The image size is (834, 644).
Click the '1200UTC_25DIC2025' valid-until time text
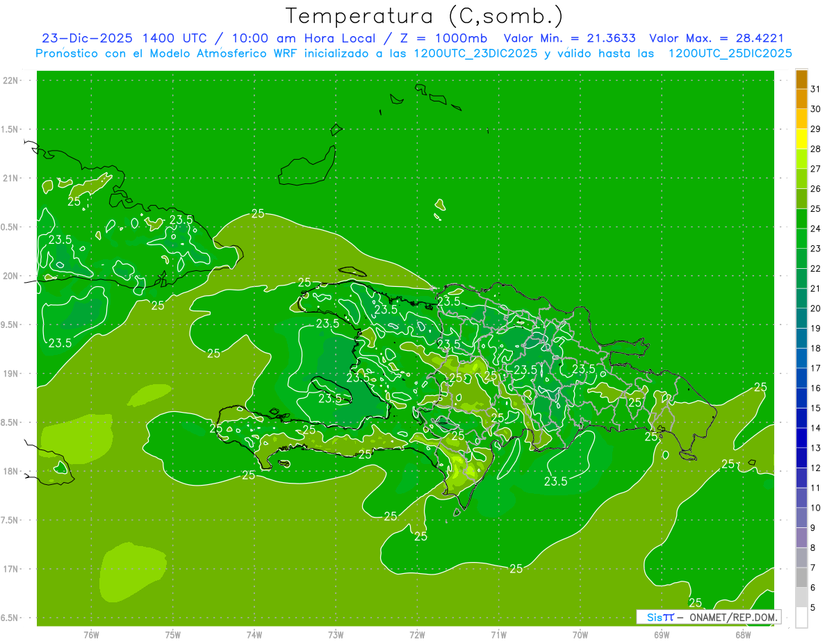[x=730, y=53]
